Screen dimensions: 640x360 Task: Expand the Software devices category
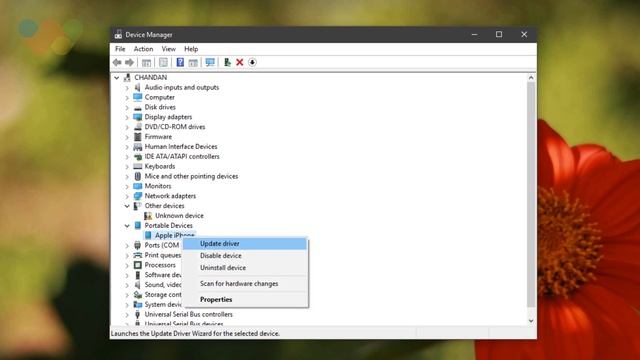coord(127,275)
